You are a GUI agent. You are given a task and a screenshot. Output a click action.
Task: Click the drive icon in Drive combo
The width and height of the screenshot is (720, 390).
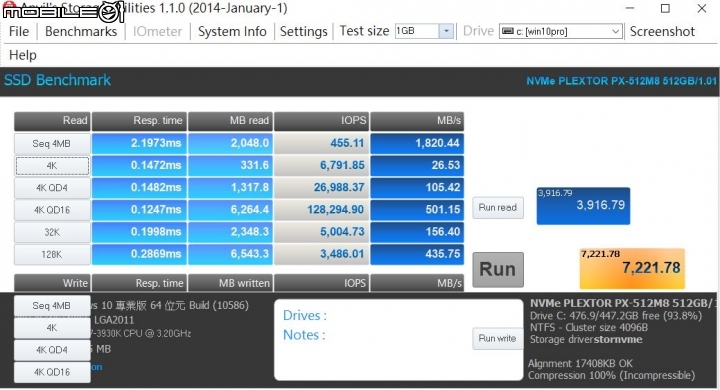click(x=507, y=31)
